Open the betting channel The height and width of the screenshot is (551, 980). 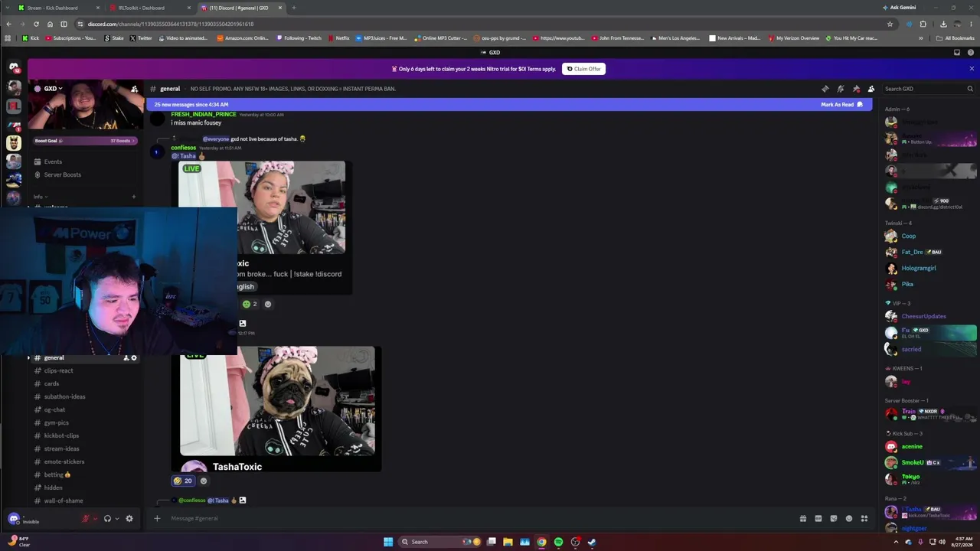coord(57,474)
